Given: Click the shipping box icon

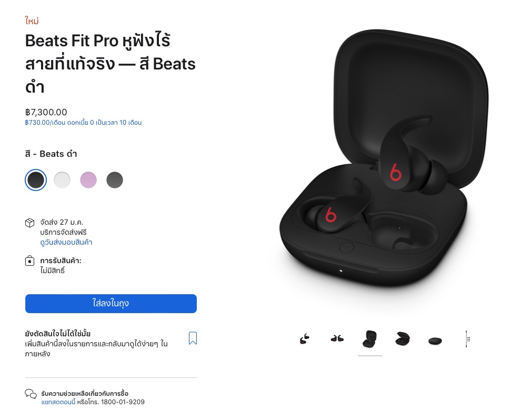Looking at the screenshot, I should (x=30, y=223).
